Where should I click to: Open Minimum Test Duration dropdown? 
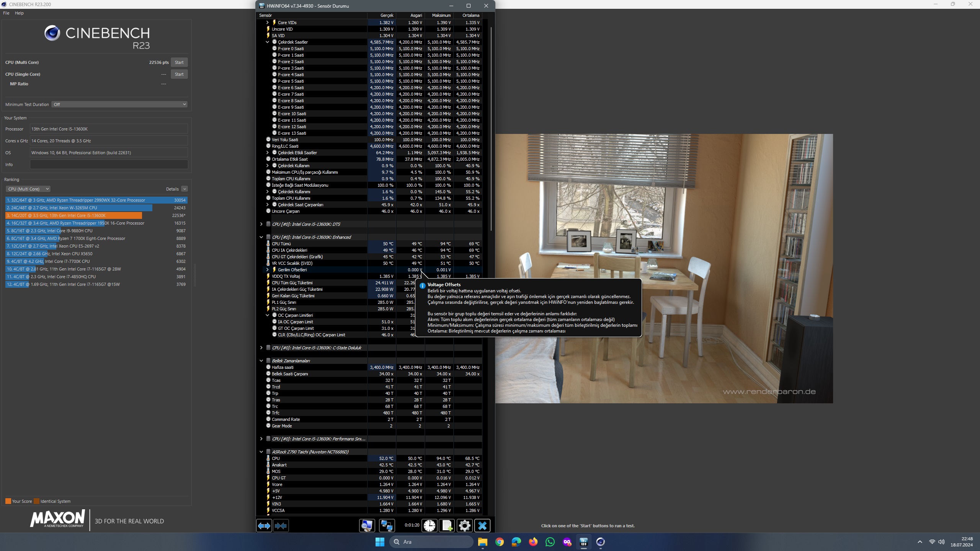[119, 104]
